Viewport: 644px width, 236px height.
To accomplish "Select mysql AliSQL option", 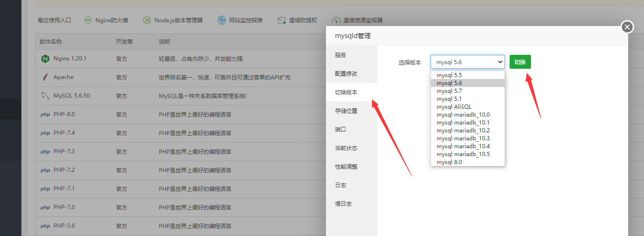I will point(468,106).
